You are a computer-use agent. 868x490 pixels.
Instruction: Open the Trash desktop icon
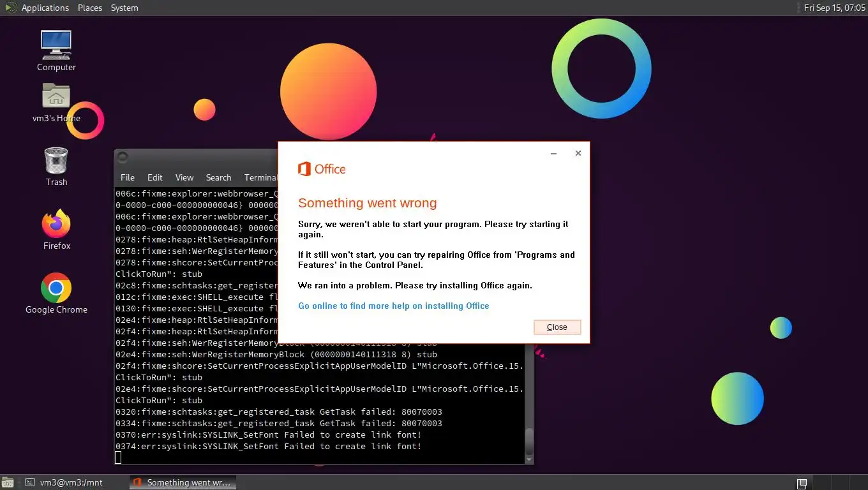(x=56, y=166)
